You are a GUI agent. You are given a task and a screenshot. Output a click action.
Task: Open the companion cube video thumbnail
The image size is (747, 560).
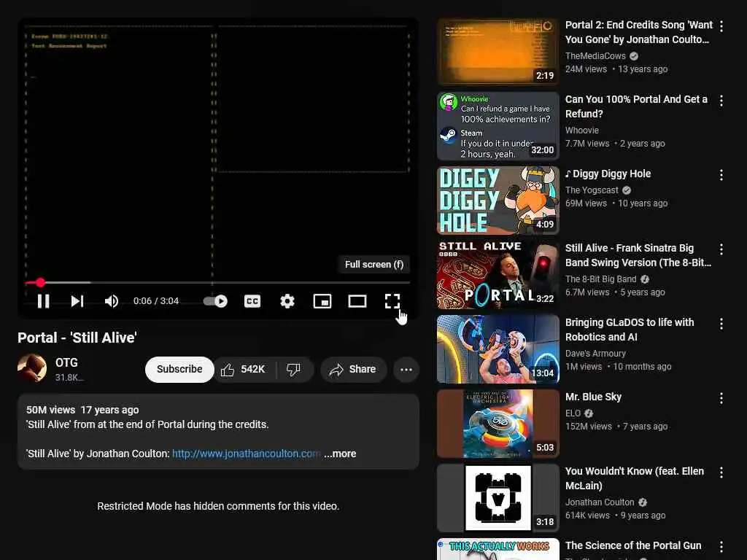498,497
